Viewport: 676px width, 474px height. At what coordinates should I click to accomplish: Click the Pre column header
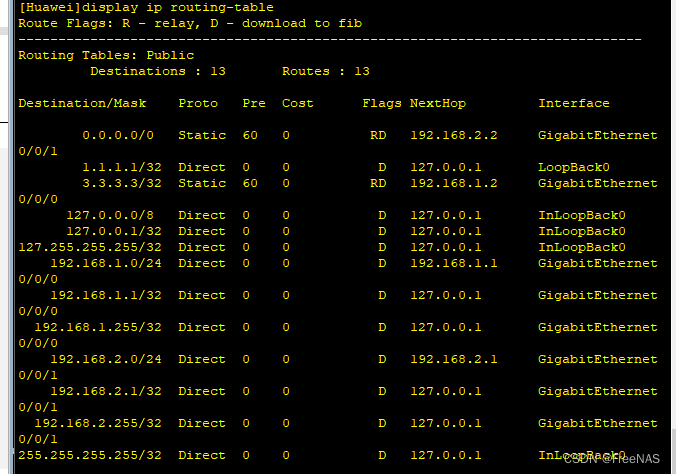pos(254,104)
